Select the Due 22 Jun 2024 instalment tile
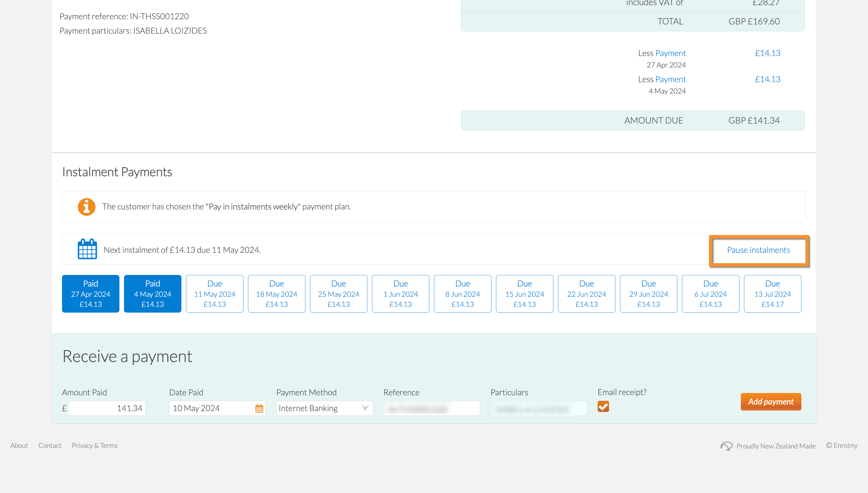The height and width of the screenshot is (493, 868). (x=586, y=294)
